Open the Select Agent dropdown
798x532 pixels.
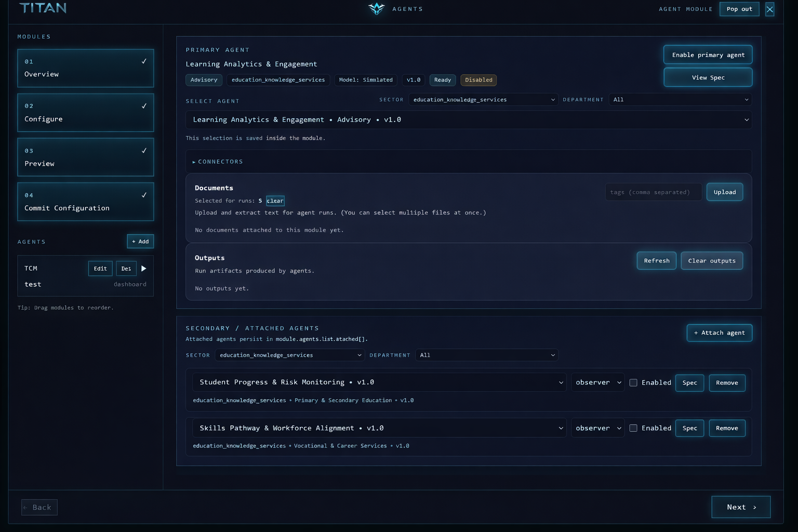468,120
